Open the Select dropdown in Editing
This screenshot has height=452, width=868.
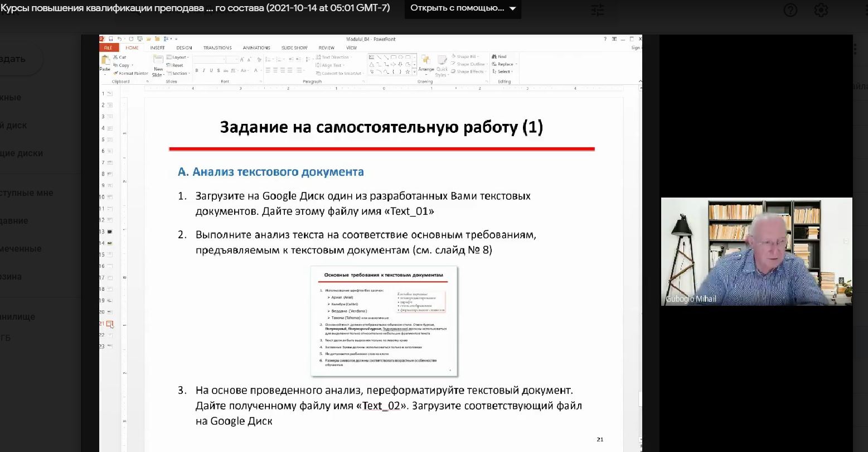pos(505,71)
